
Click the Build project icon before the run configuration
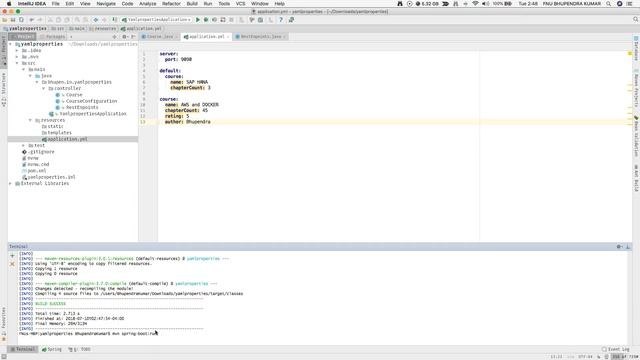115,20
